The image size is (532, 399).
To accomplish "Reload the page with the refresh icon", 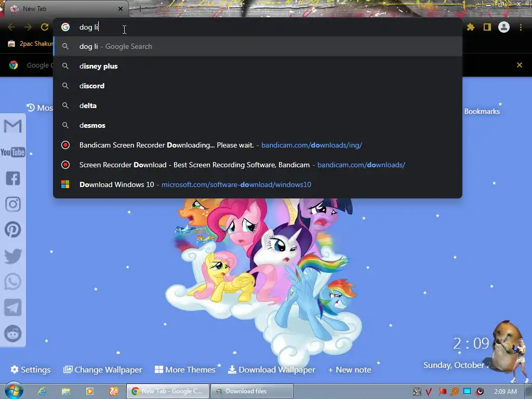I will [x=45, y=27].
